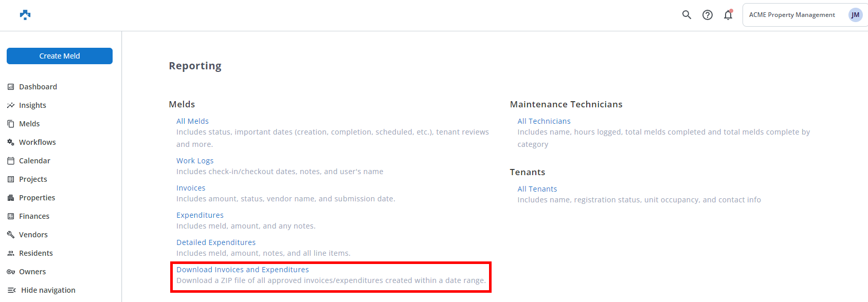Open the notifications bell icon
This screenshot has height=302, width=868.
coord(728,15)
